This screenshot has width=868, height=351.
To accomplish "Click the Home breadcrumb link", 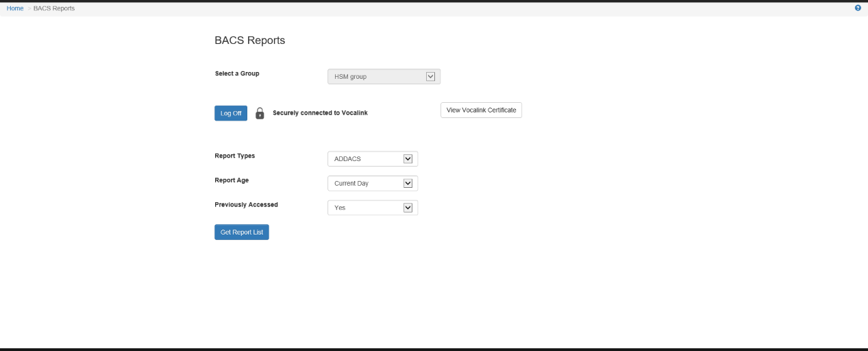I will point(15,8).
